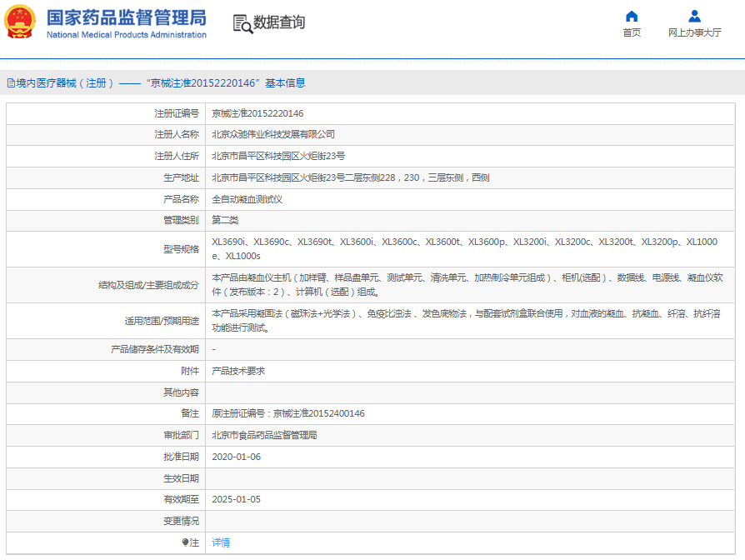Open the 数据查询 heading text

pyautogui.click(x=279, y=22)
